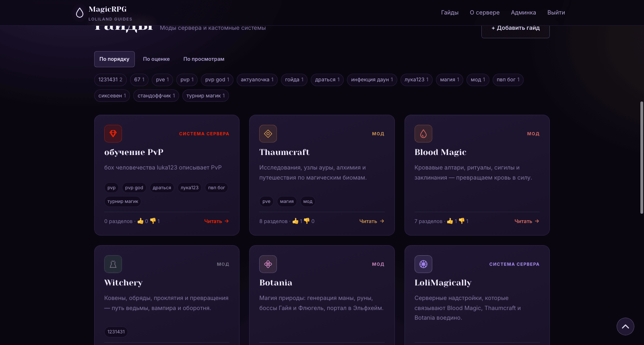The height and width of the screenshot is (345, 644).
Task: Filter by the инфекция даун tag chip
Action: tap(372, 80)
